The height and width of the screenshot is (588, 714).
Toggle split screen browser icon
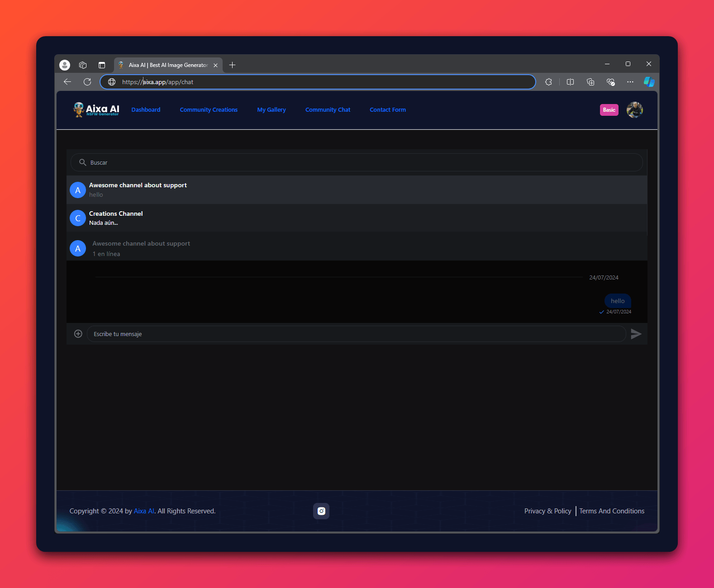tap(570, 82)
